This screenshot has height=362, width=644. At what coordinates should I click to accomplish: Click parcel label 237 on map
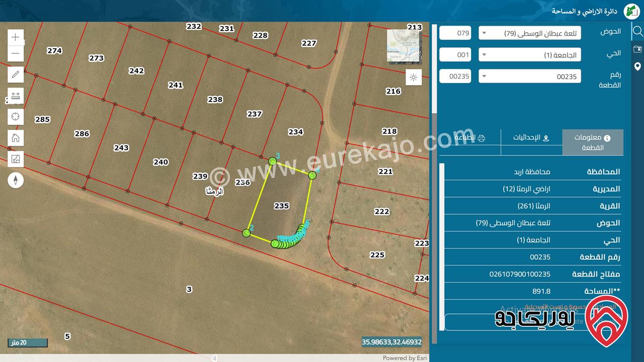point(255,114)
